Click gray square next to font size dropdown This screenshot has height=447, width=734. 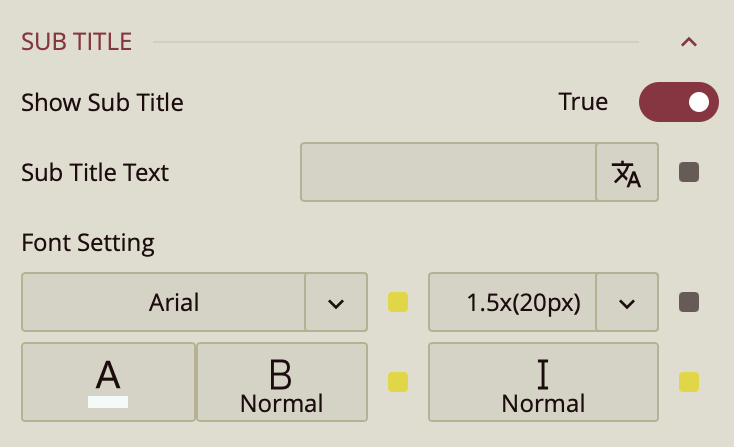[x=689, y=302]
